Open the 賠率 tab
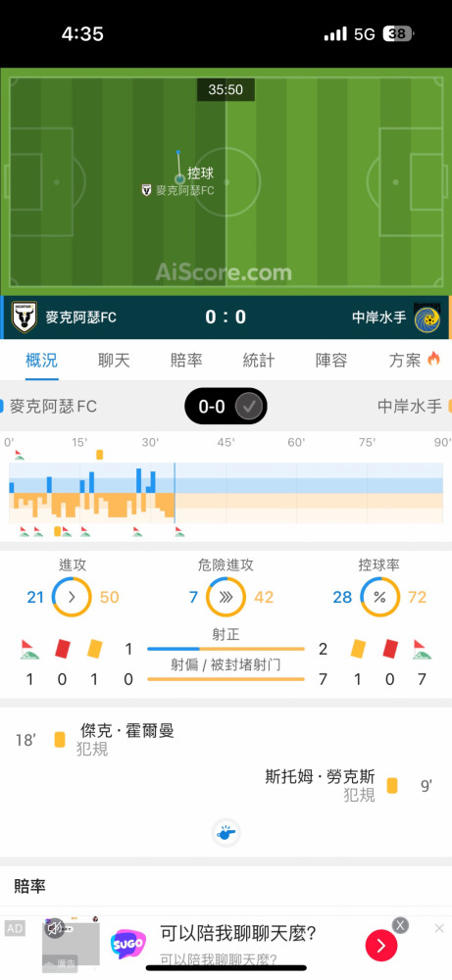The width and height of the screenshot is (452, 980). click(186, 360)
